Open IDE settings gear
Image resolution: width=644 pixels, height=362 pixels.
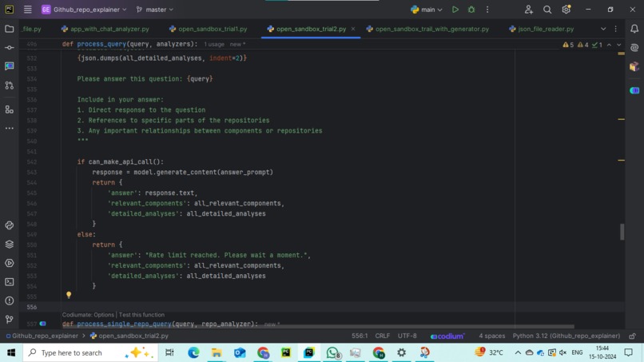pyautogui.click(x=566, y=9)
